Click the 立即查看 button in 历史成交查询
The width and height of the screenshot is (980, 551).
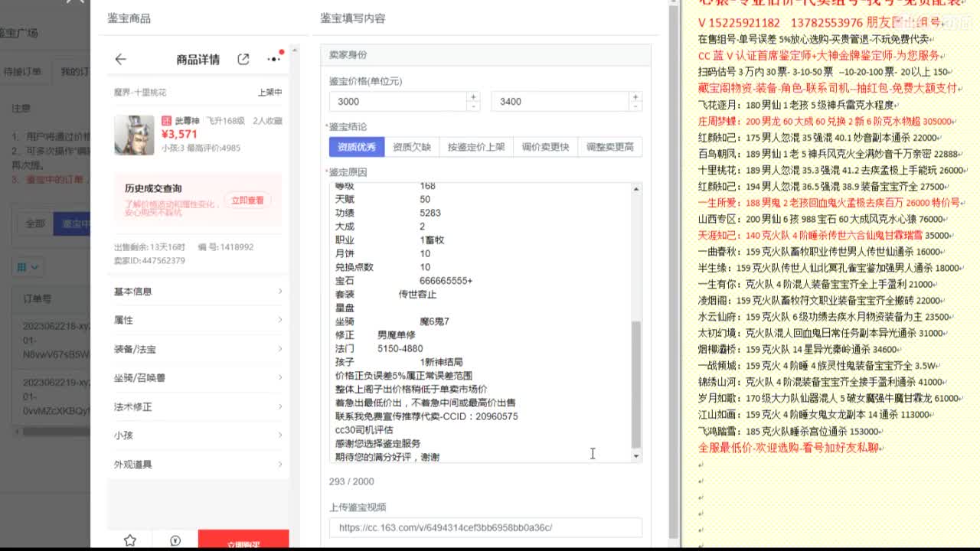tap(248, 200)
